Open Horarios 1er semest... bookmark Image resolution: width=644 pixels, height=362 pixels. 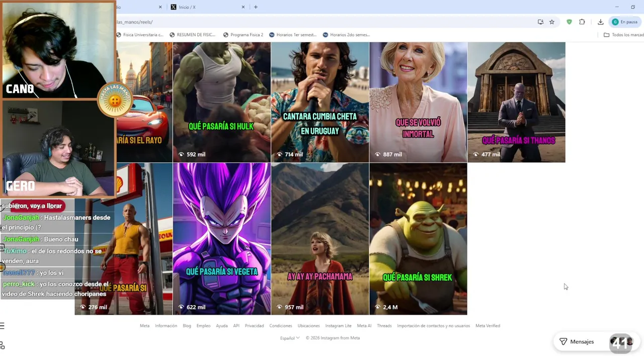tap(293, 35)
